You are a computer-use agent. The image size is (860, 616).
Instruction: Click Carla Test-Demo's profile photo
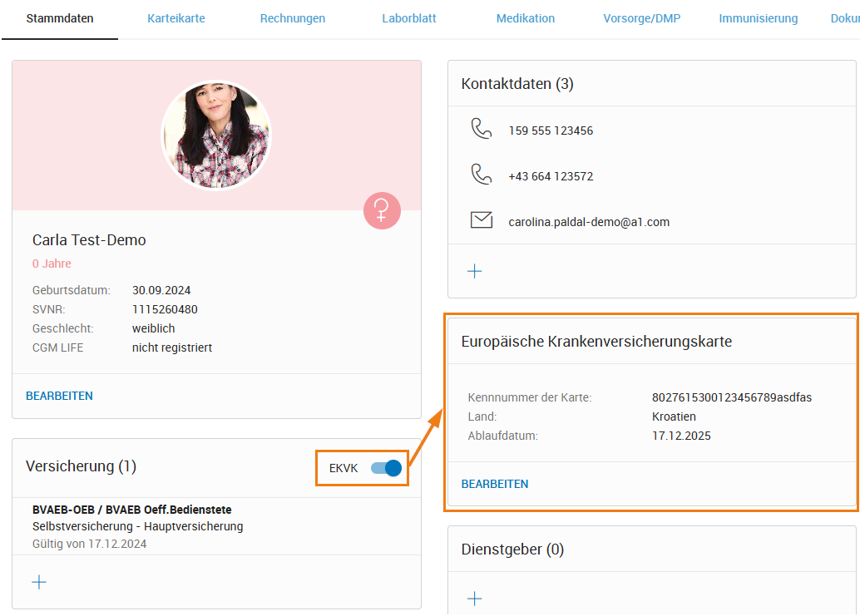click(x=215, y=135)
